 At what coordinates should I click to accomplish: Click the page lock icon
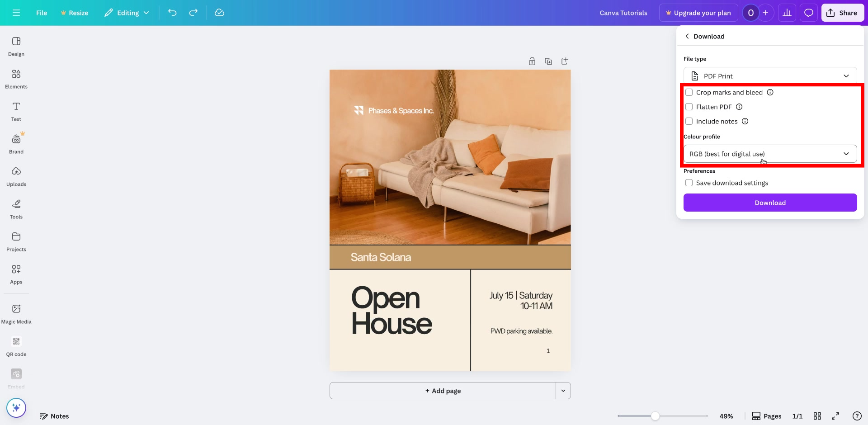532,61
